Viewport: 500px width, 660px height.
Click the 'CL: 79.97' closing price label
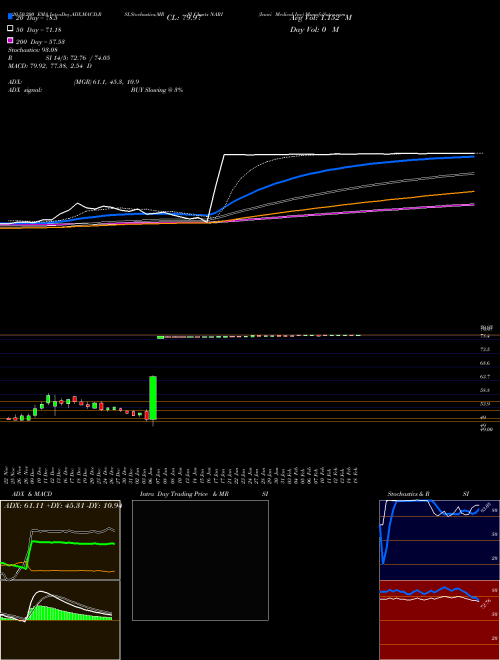click(184, 18)
